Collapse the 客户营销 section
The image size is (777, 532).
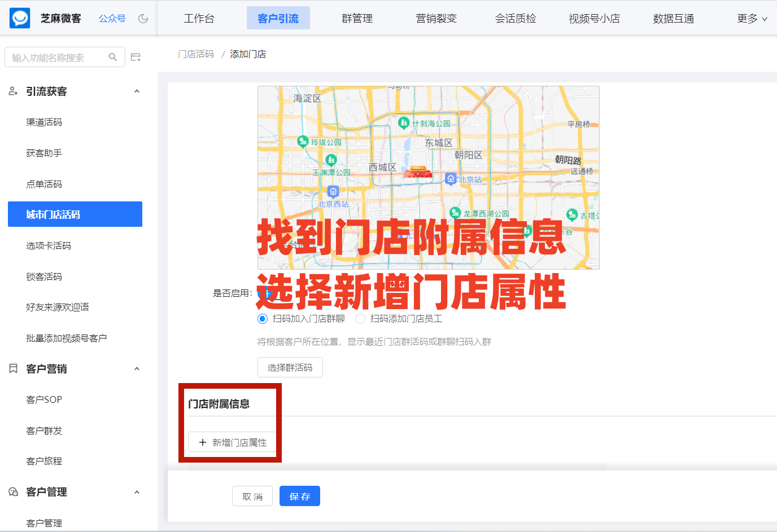tap(137, 369)
